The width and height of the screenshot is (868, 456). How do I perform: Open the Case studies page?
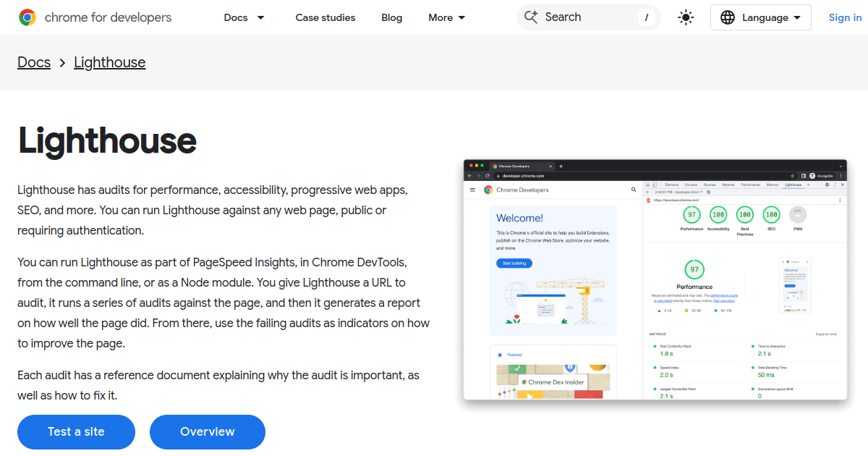pos(325,17)
